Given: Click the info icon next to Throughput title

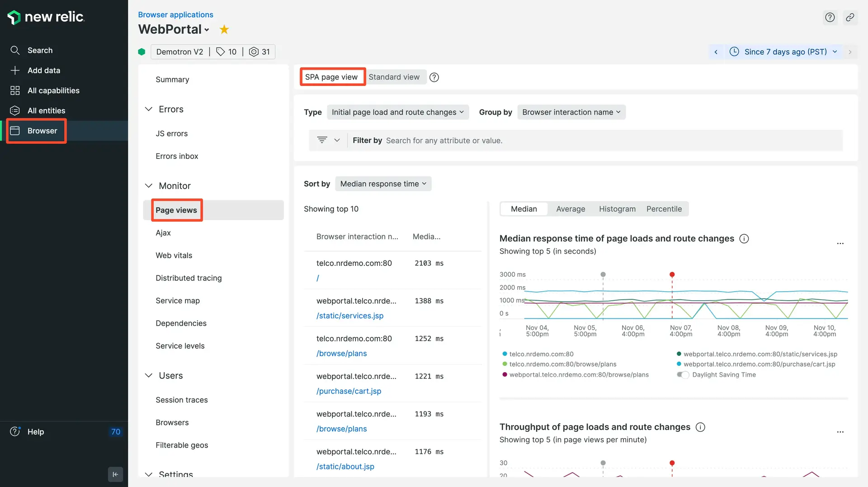Looking at the screenshot, I should (x=700, y=427).
